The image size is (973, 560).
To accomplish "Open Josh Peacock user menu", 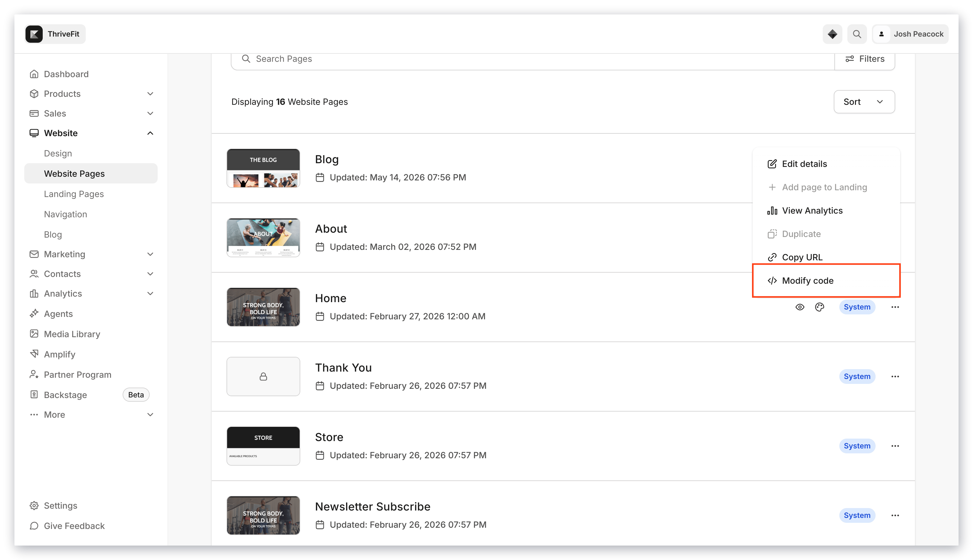I will [x=910, y=34].
